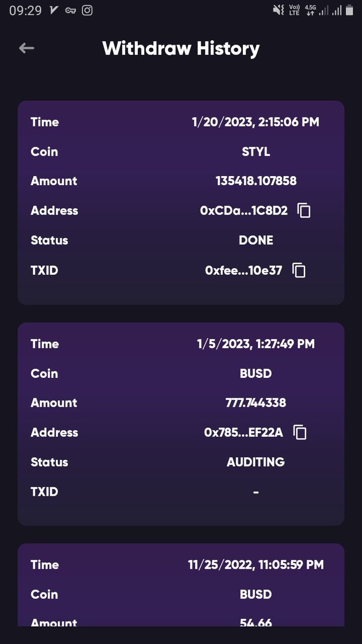Select the address text 0xCDa...1C8D2
362x644 pixels.
coord(243,211)
